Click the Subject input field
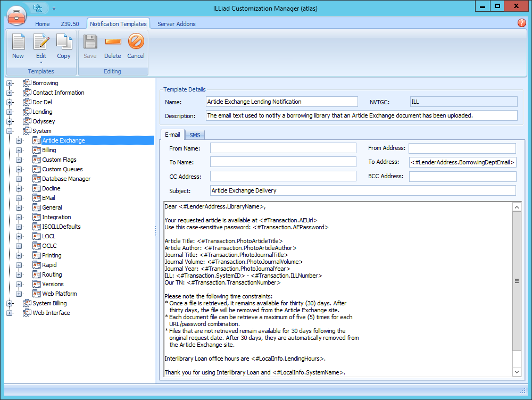 tap(363, 190)
